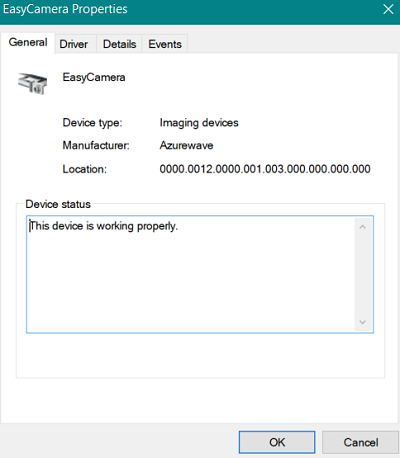The image size is (400, 458).
Task: Click the EasyCamera device icon
Action: click(x=32, y=83)
